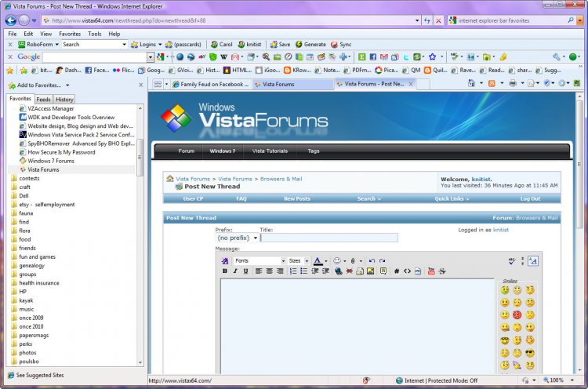Open User CP link
This screenshot has height=389, width=588.
tap(193, 199)
